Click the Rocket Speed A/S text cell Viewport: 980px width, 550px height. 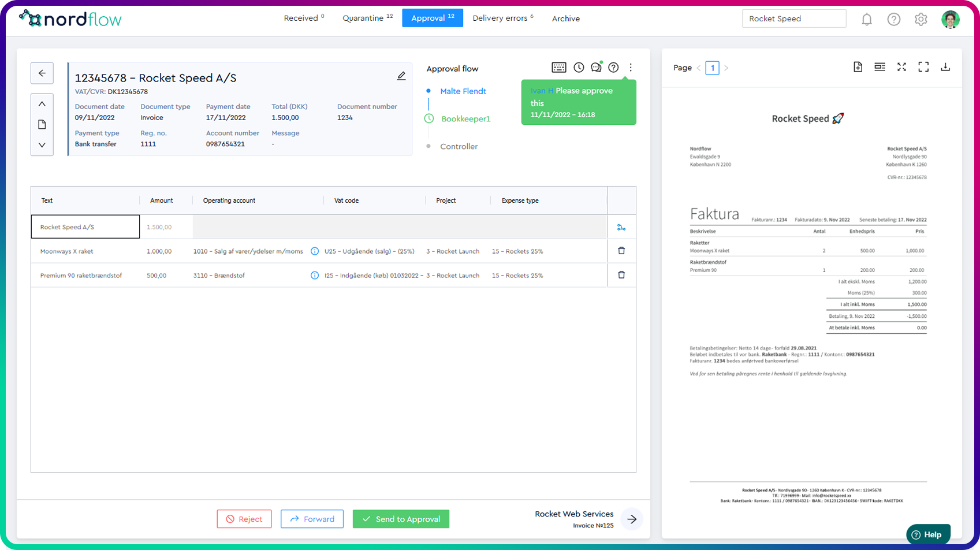(85, 227)
